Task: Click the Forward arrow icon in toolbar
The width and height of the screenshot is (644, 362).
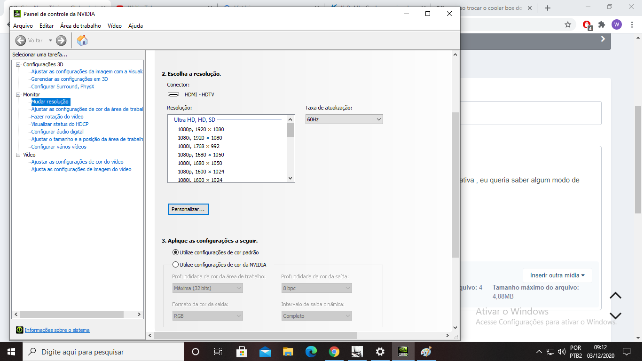Action: click(x=61, y=40)
